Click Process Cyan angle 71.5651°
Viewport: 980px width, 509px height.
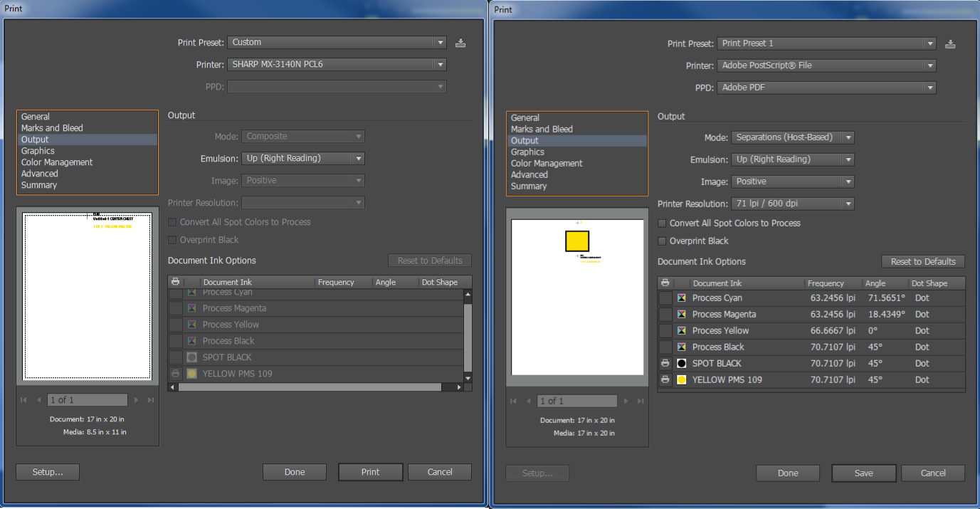coord(886,298)
